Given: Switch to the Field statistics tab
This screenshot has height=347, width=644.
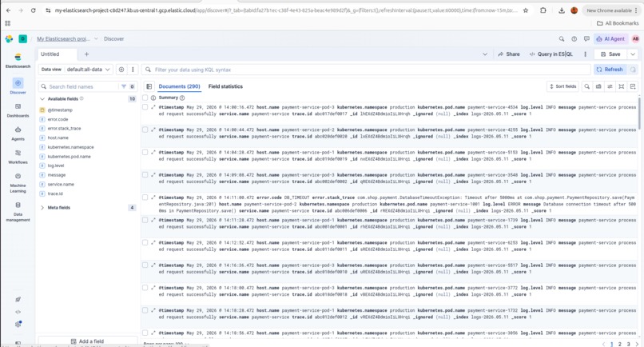Looking at the screenshot, I should [x=225, y=86].
